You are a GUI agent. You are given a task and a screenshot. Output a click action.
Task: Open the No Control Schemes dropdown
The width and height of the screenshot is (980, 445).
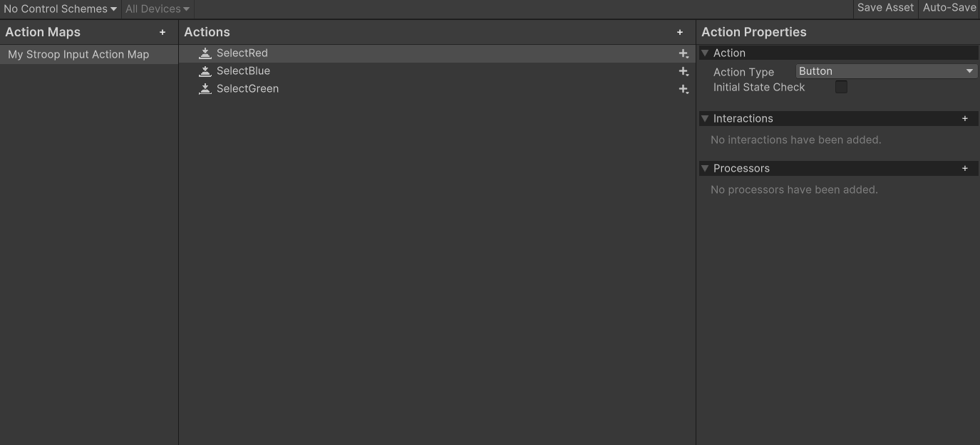point(60,9)
